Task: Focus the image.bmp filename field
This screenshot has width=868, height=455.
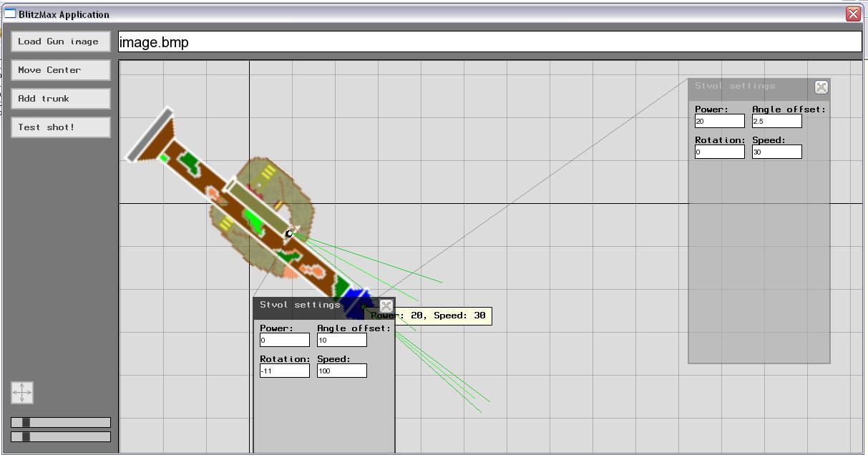Action: tap(489, 42)
